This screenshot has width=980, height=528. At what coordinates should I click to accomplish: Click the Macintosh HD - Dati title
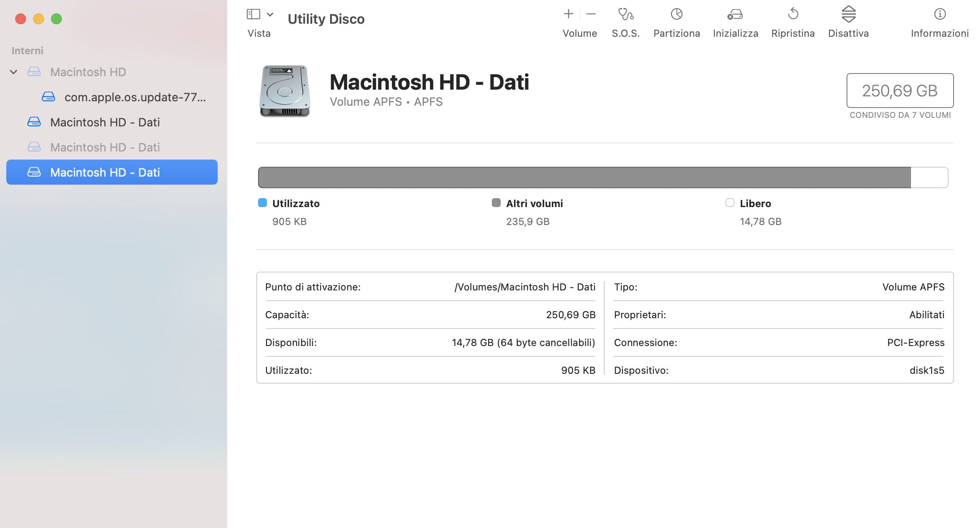(x=430, y=82)
